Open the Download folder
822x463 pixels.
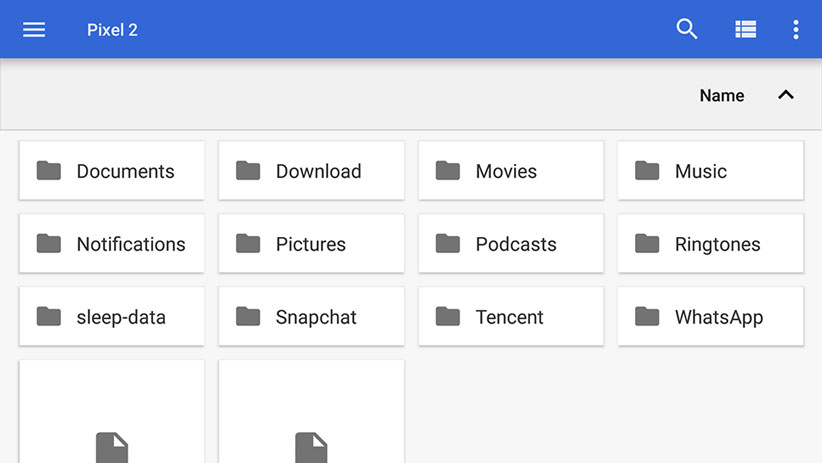pyautogui.click(x=311, y=171)
